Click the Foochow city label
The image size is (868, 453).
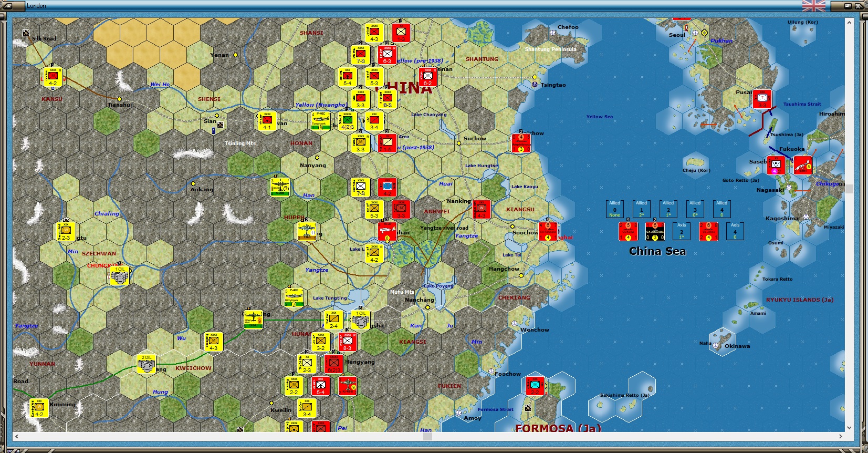pyautogui.click(x=508, y=374)
